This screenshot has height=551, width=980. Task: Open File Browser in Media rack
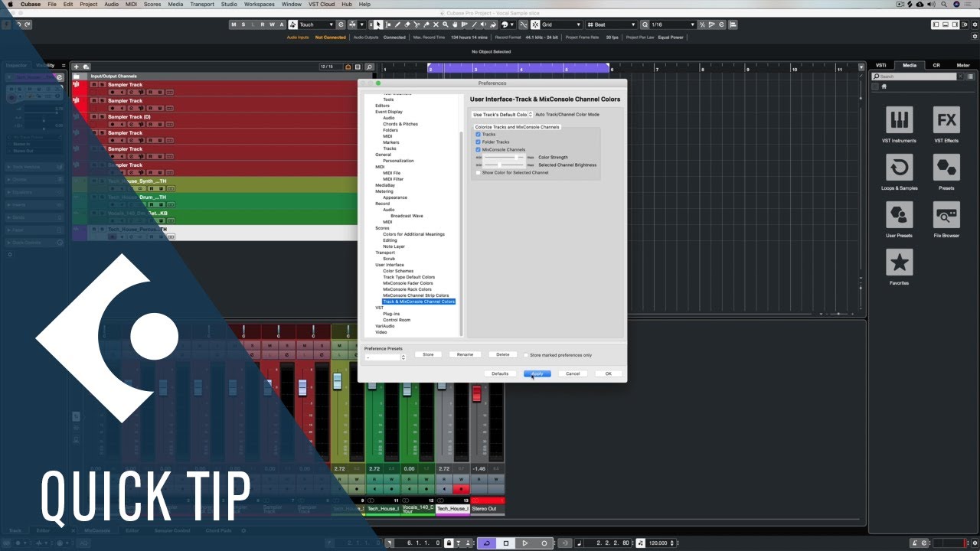click(x=946, y=215)
